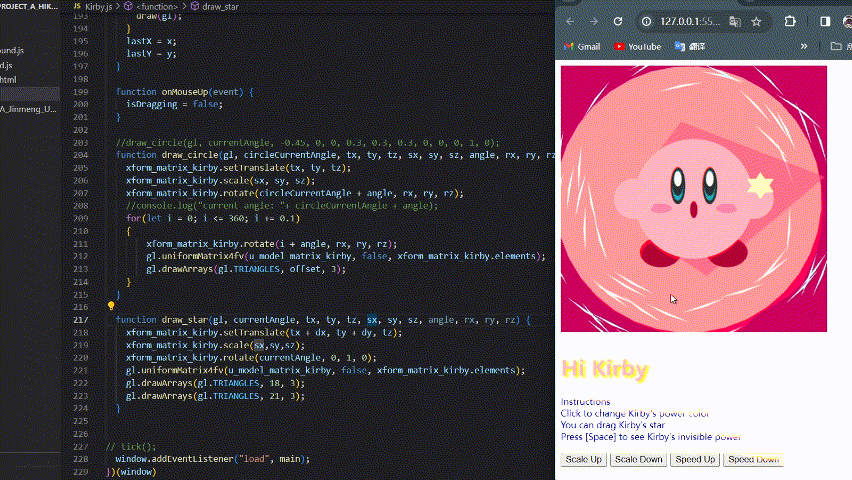The image size is (852, 480).
Task: Click the address bar URL 127.0.0.1
Action: [x=690, y=22]
